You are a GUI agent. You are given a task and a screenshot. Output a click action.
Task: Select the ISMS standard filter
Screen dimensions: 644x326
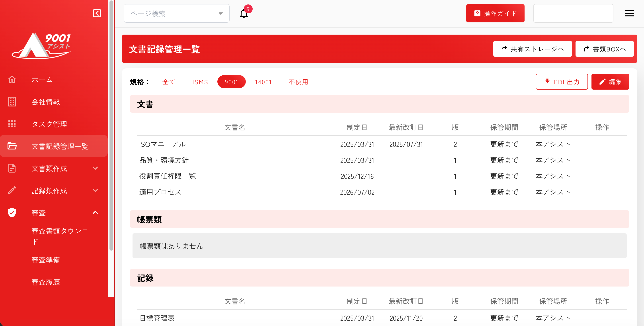click(x=200, y=82)
